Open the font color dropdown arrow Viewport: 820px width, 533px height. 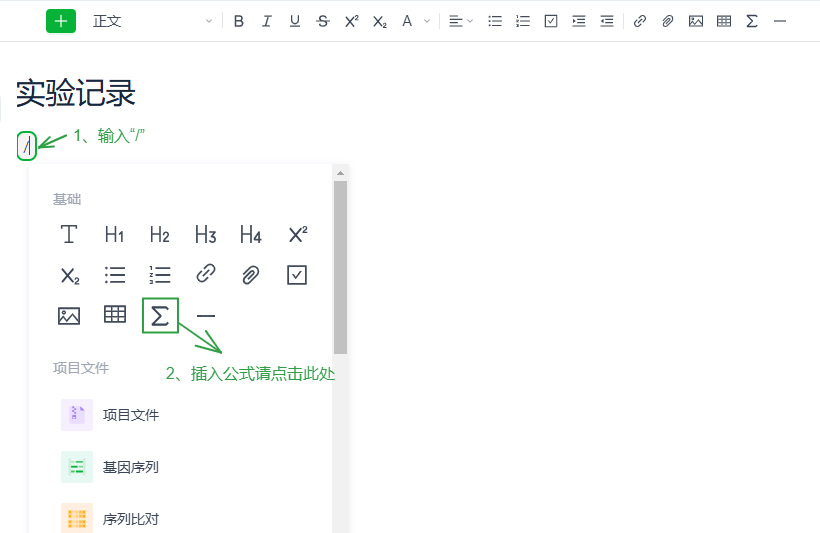427,21
